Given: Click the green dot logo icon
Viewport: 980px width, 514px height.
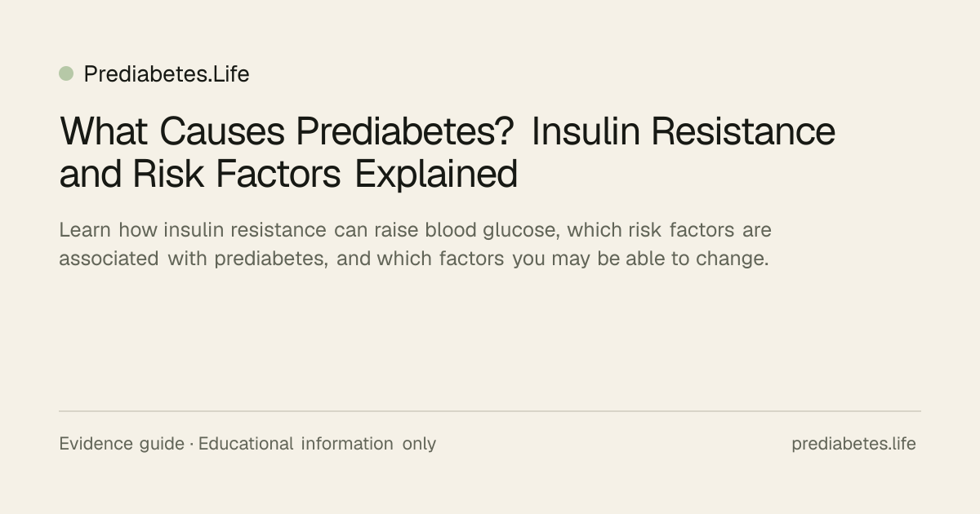Looking at the screenshot, I should pos(66,73).
